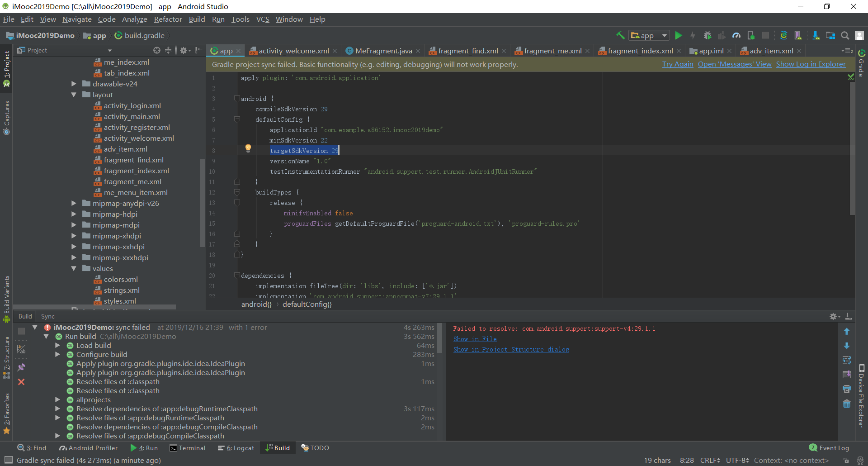Expand the drawable-v24 folder
The image size is (868, 466).
tap(74, 84)
